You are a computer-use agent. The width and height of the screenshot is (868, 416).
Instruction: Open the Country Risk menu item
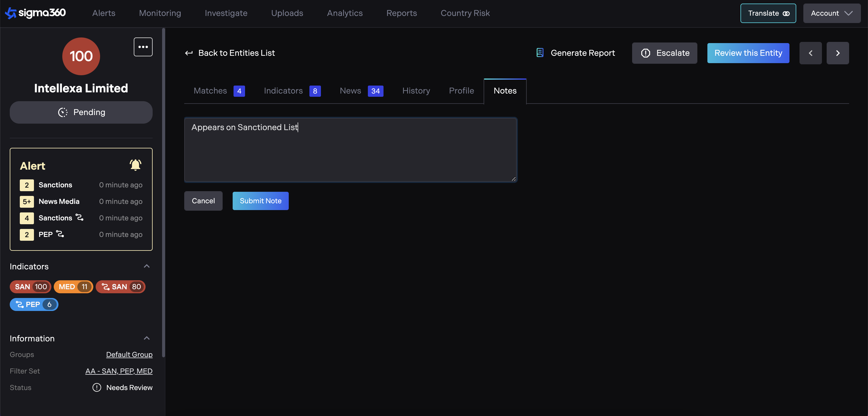[x=465, y=13]
